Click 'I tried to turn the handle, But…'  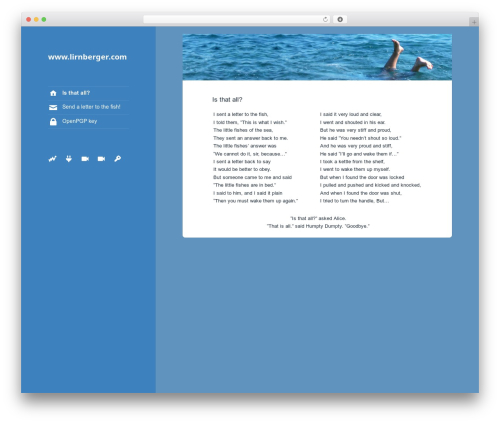coord(354,201)
